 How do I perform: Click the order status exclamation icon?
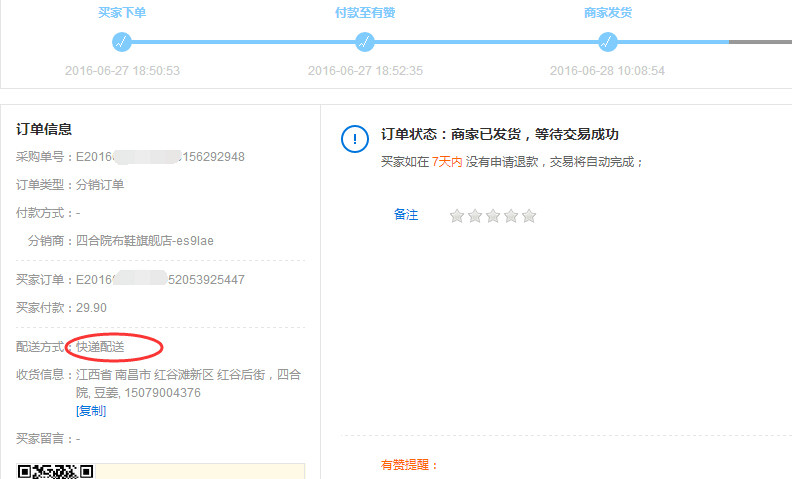(x=355, y=140)
